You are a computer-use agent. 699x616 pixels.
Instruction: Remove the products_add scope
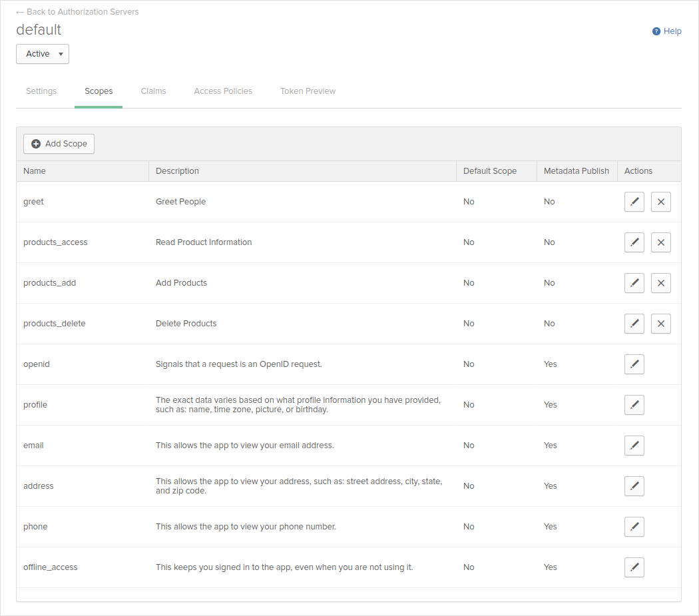click(660, 283)
